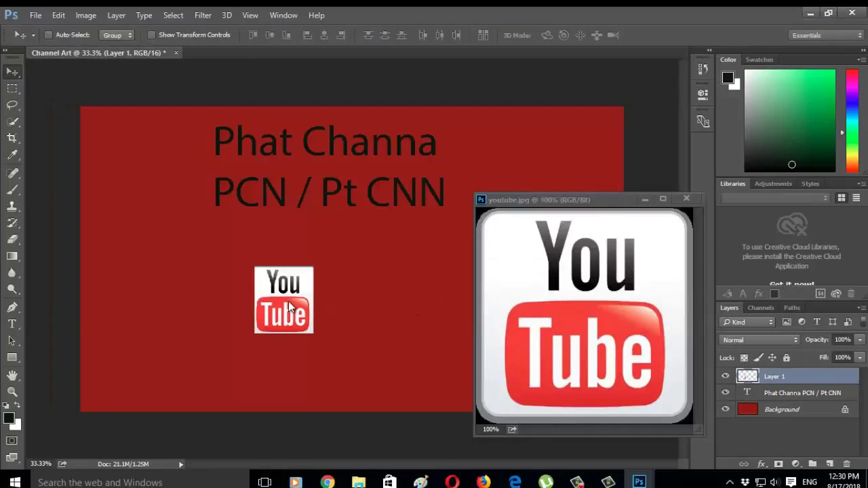868x488 pixels.
Task: Select the Clone Stamp tool
Action: pyautogui.click(x=12, y=206)
